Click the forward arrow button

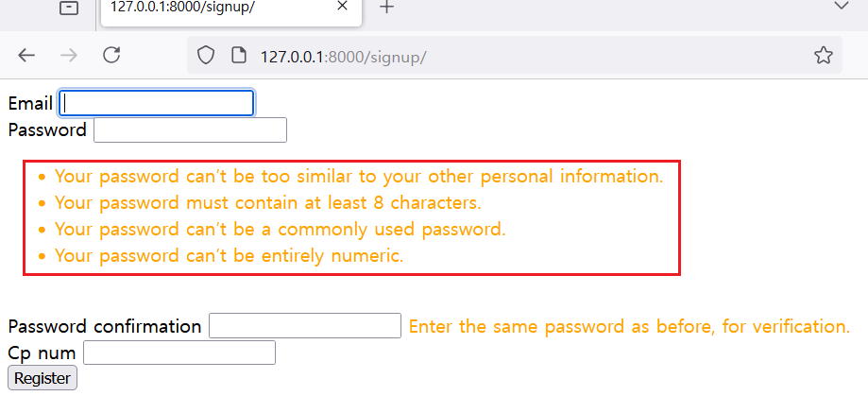(x=69, y=56)
